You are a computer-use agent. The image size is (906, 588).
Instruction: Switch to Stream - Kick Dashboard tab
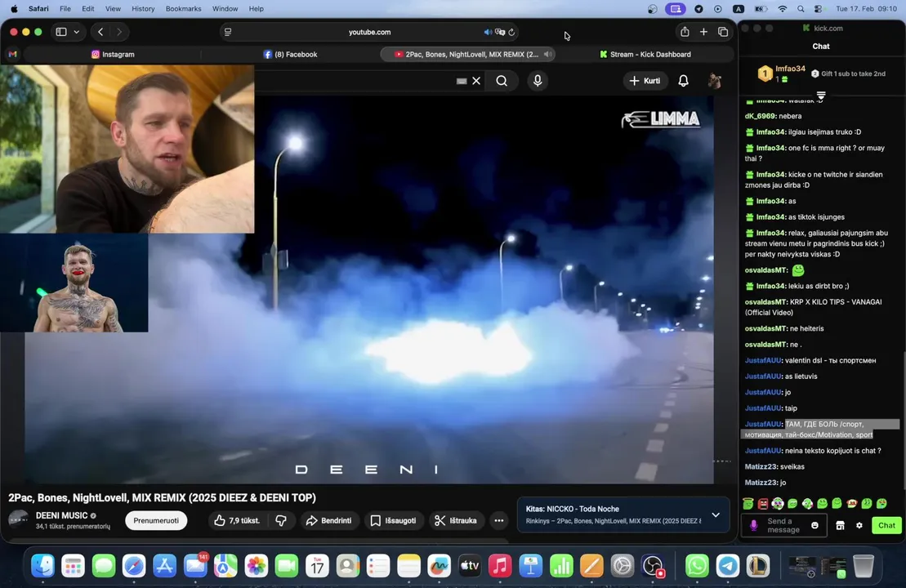[x=645, y=54]
